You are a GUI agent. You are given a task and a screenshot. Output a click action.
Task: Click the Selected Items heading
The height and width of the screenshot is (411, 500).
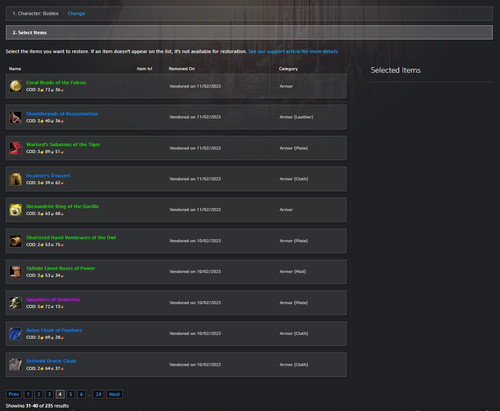[x=395, y=70]
